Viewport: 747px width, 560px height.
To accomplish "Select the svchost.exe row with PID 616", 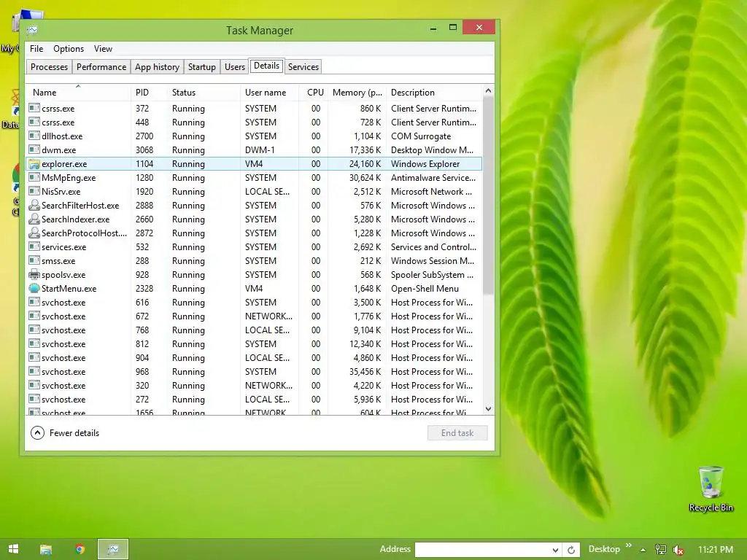I will tap(254, 303).
